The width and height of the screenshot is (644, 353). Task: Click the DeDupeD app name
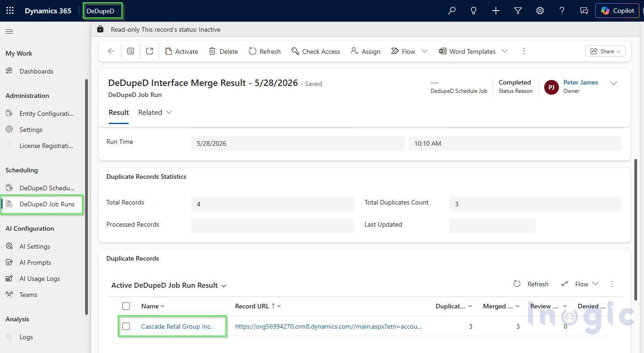click(101, 11)
